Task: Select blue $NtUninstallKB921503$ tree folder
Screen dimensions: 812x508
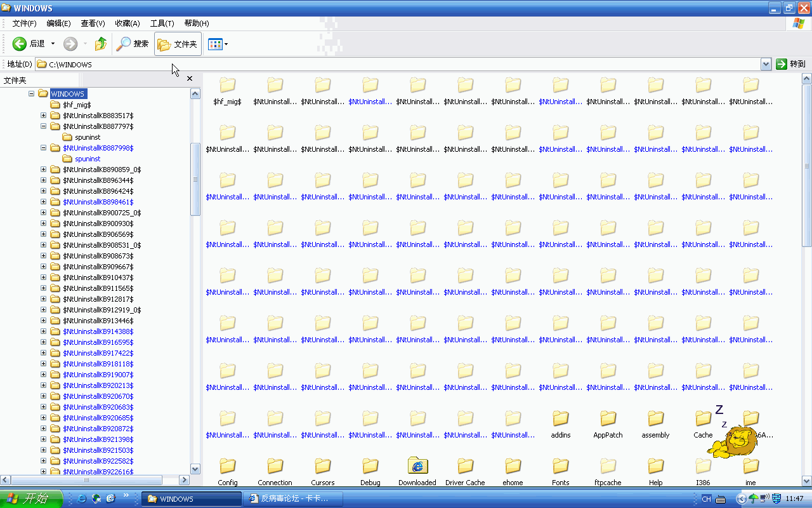Action: point(98,450)
